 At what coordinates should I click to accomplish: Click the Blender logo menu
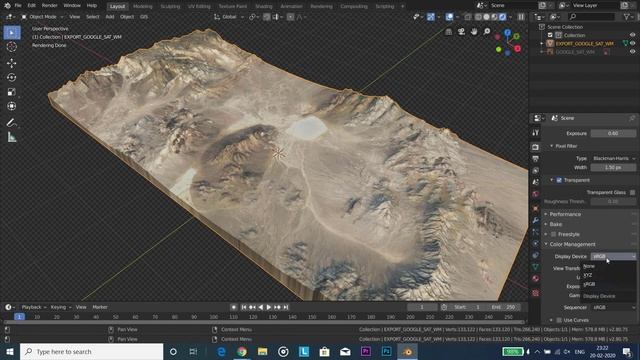[7, 6]
